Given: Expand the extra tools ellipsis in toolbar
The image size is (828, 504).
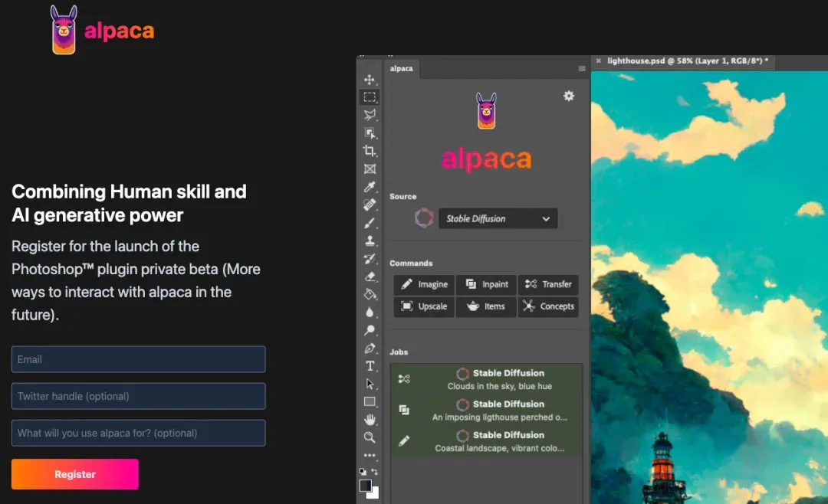Looking at the screenshot, I should [x=370, y=455].
